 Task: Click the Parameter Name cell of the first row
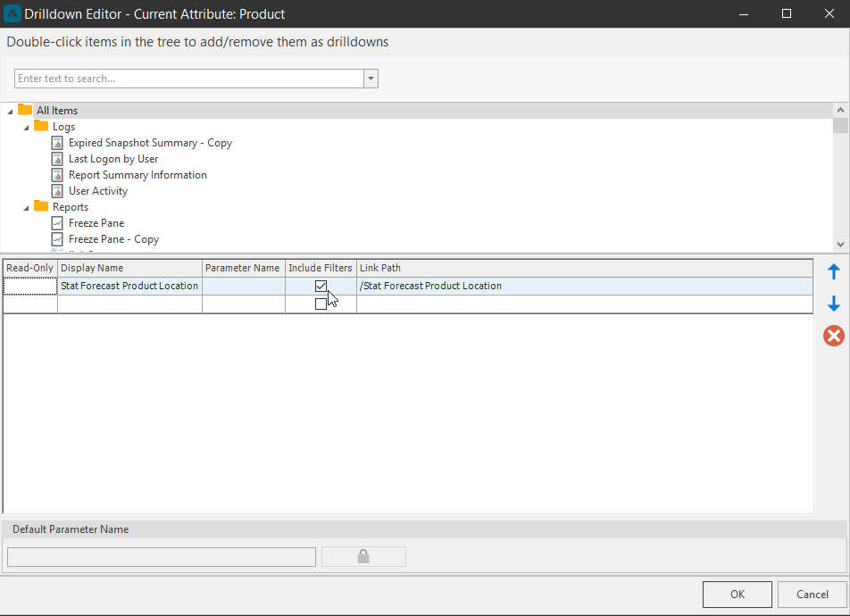click(244, 286)
